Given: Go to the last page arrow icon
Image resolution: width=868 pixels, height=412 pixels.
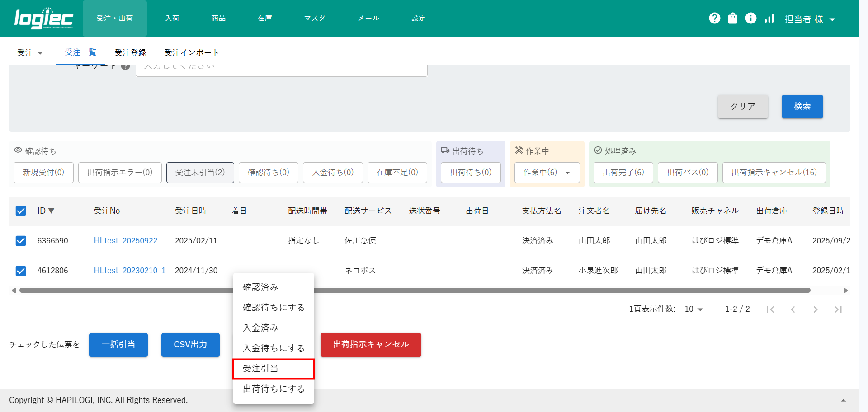Looking at the screenshot, I should [x=838, y=309].
